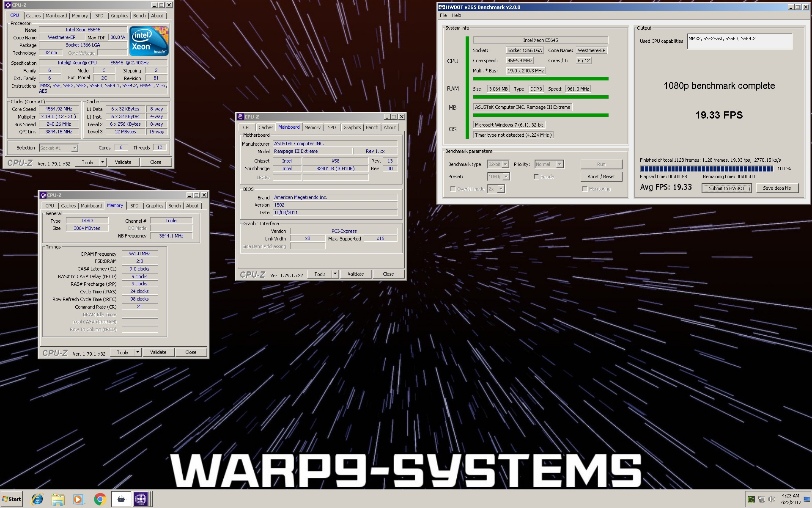Launch Windows Media Player from taskbar
This screenshot has height=508, width=812.
point(78,500)
